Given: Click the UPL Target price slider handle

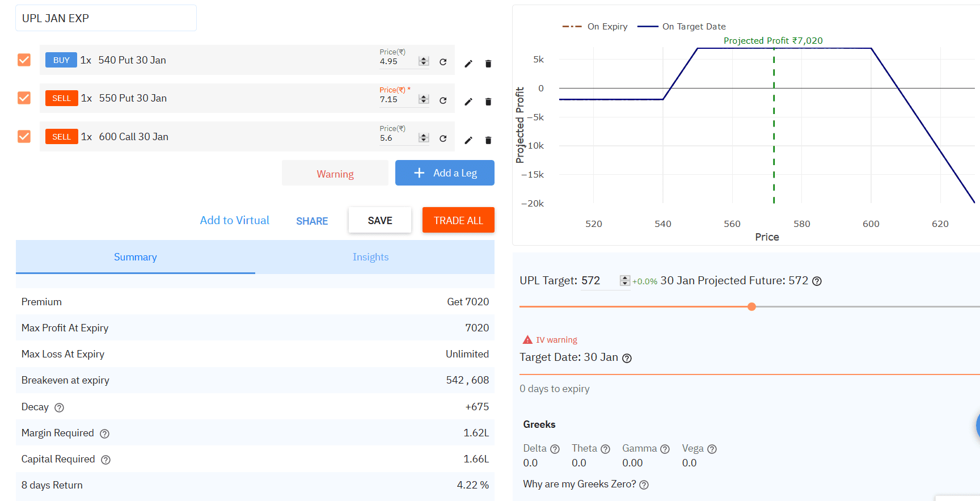Looking at the screenshot, I should tap(751, 307).
